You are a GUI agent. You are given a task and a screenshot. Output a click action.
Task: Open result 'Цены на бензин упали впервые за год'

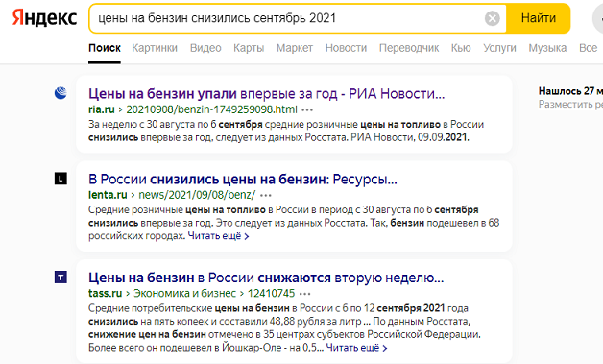[266, 93]
